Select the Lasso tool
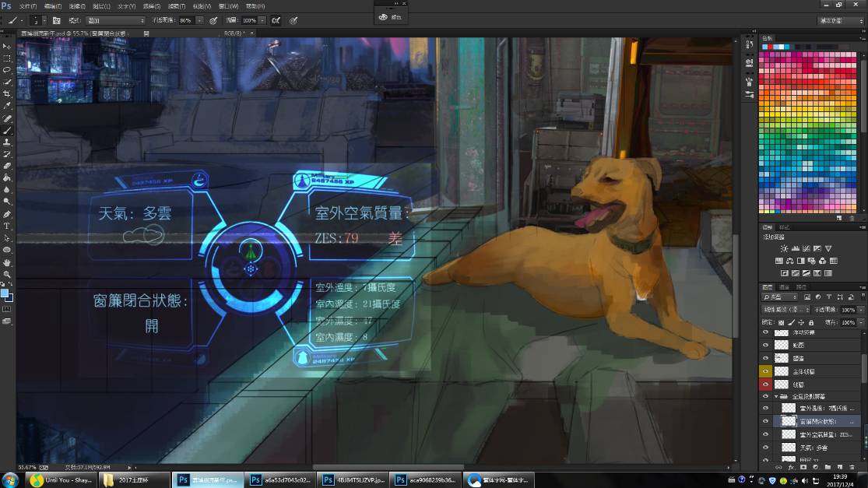This screenshot has height=488, width=868. (x=7, y=70)
